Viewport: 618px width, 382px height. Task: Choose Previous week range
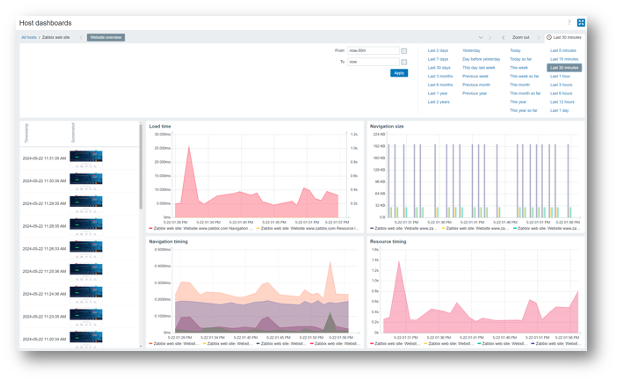(x=475, y=76)
